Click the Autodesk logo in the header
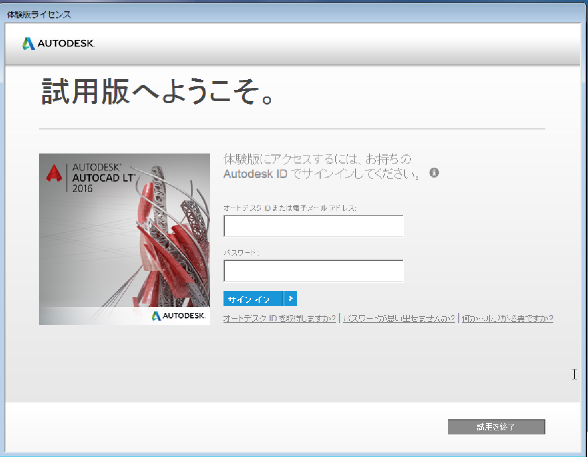 58,43
